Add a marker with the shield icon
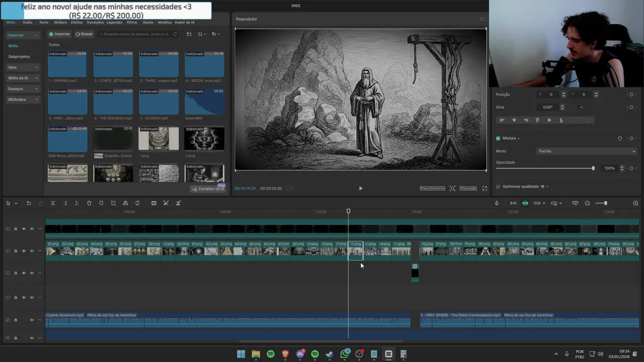This screenshot has height=362, width=644. pyautogui.click(x=101, y=203)
